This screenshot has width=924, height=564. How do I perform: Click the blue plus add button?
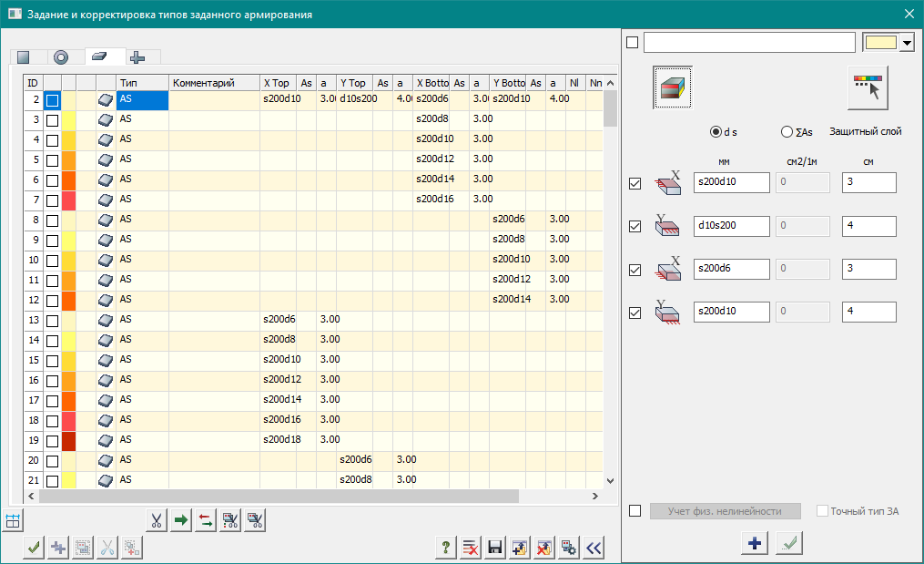[x=755, y=542]
